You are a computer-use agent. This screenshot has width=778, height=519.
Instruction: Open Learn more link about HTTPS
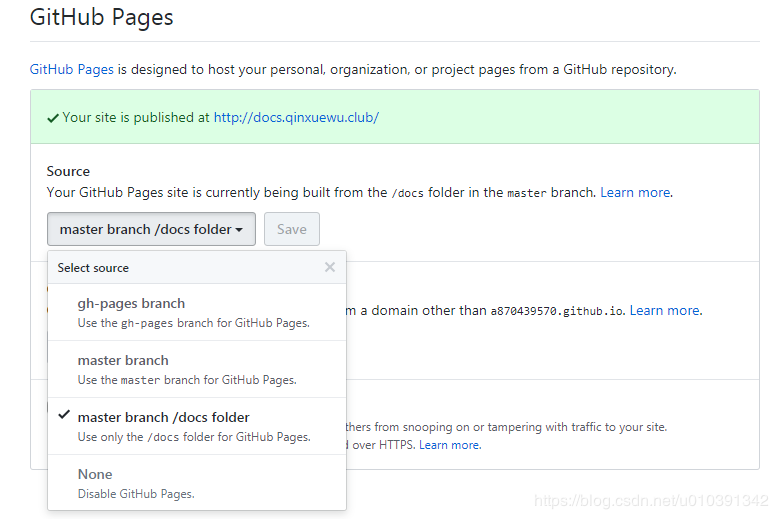pos(450,444)
